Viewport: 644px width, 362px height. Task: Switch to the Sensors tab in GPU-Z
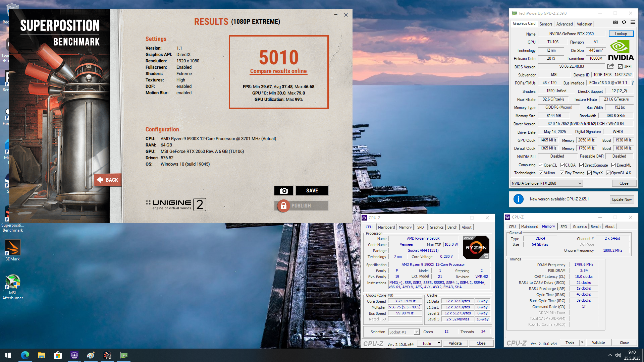546,24
